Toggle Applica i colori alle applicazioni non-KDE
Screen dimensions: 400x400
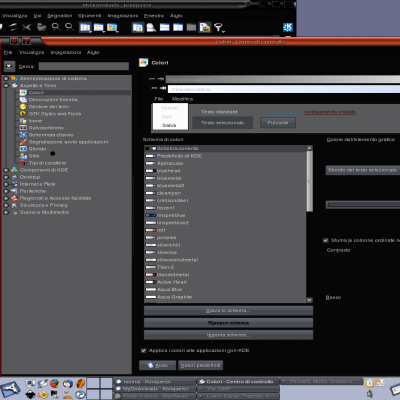144,350
